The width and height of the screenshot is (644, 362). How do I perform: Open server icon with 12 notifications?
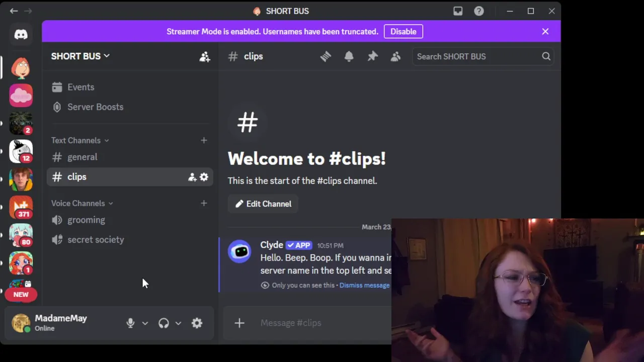[x=21, y=151]
